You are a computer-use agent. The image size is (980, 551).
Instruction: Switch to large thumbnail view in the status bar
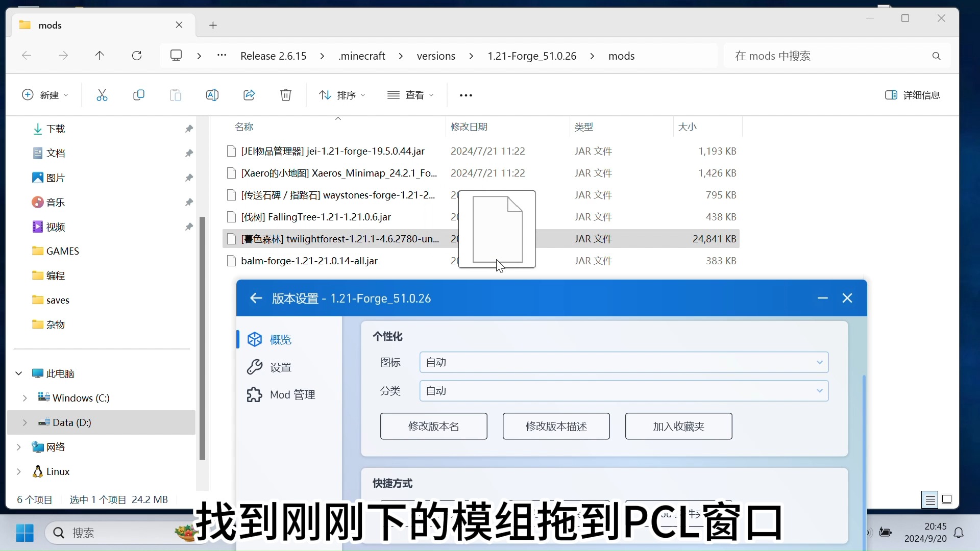(x=948, y=499)
